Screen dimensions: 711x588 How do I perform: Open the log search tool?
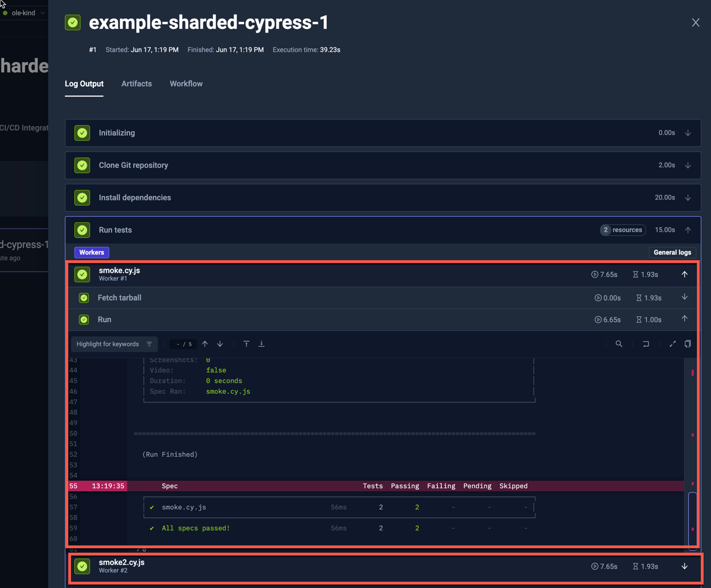pyautogui.click(x=619, y=343)
